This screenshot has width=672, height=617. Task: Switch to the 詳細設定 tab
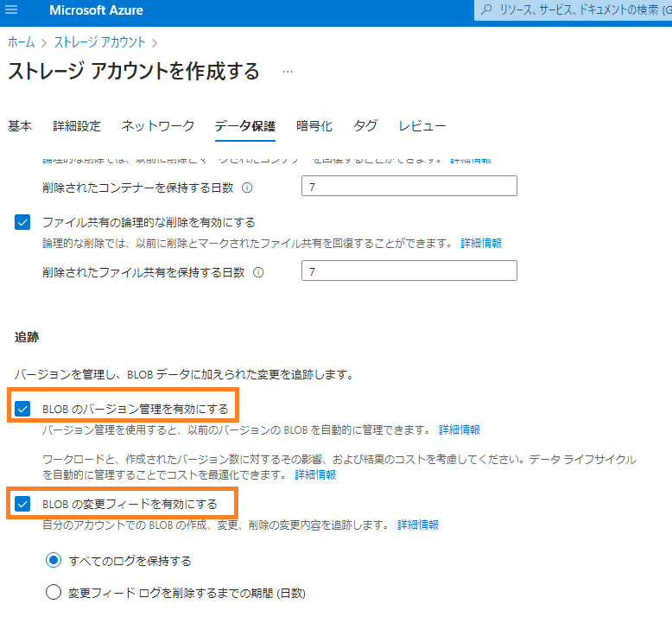77,125
